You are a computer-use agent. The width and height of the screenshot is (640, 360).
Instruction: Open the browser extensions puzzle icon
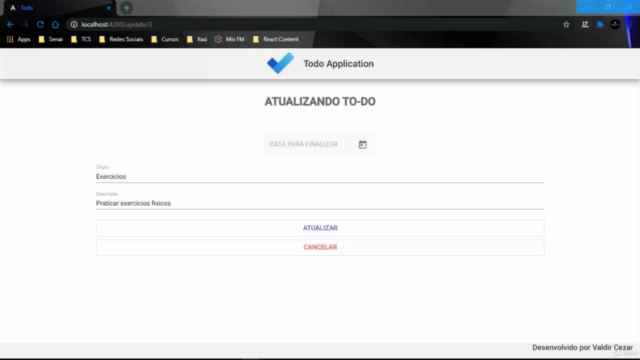tap(600, 24)
